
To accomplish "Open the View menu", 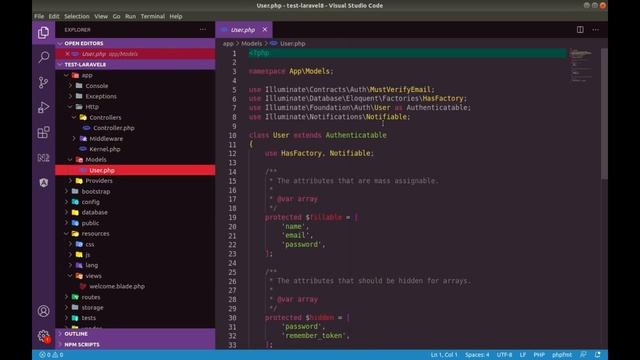I will tap(101, 16).
